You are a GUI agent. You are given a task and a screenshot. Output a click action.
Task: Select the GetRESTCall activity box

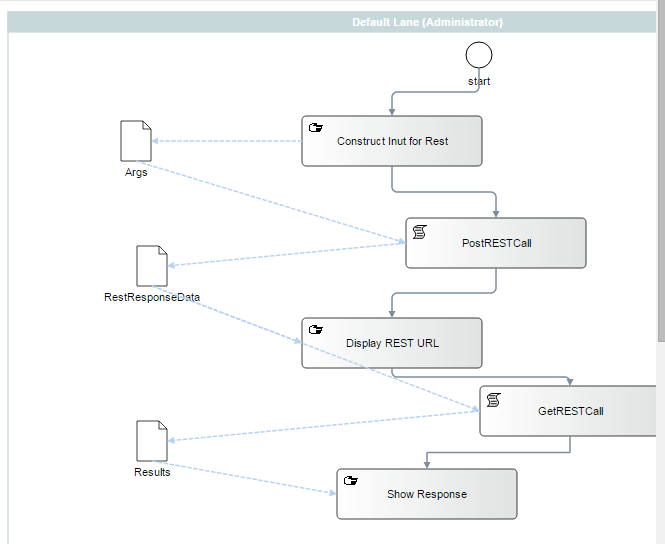point(568,411)
